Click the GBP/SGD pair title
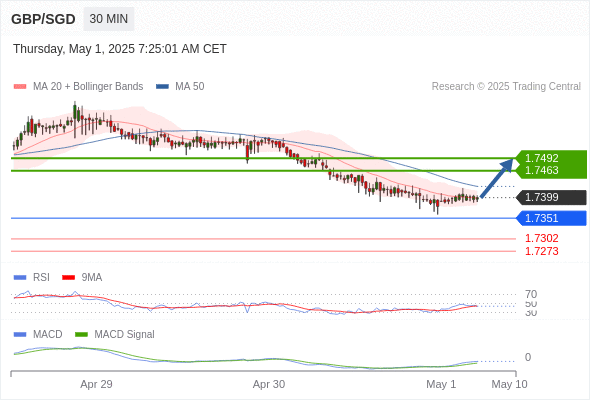The height and width of the screenshot is (400, 590). pyautogui.click(x=43, y=19)
